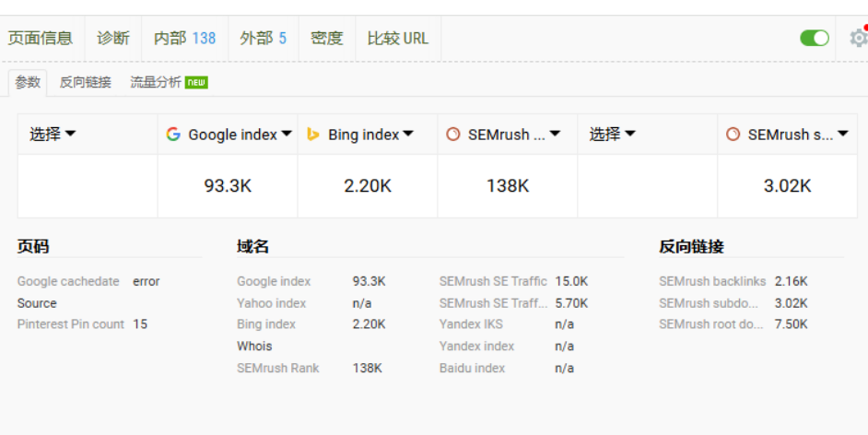Open the 比较 URL tab
The height and width of the screenshot is (435, 868).
[398, 38]
